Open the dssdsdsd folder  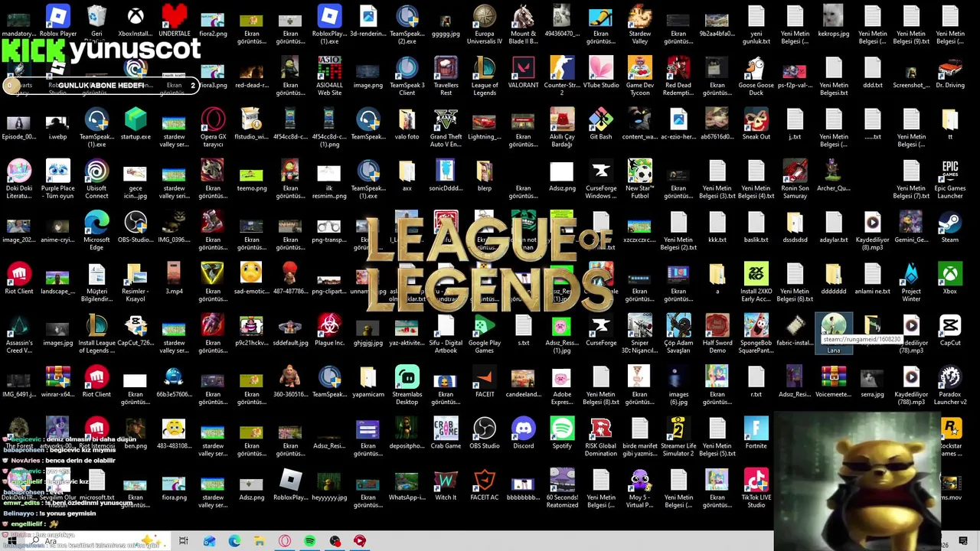tap(795, 227)
